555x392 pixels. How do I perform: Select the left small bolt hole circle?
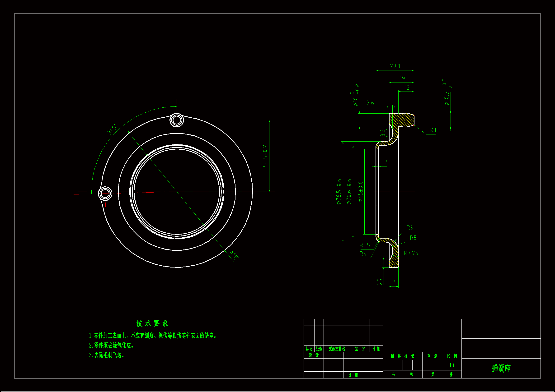(x=105, y=193)
